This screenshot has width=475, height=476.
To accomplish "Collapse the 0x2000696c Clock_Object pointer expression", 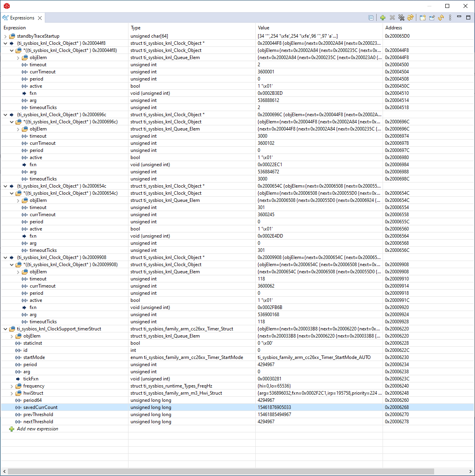I will click(5, 115).
